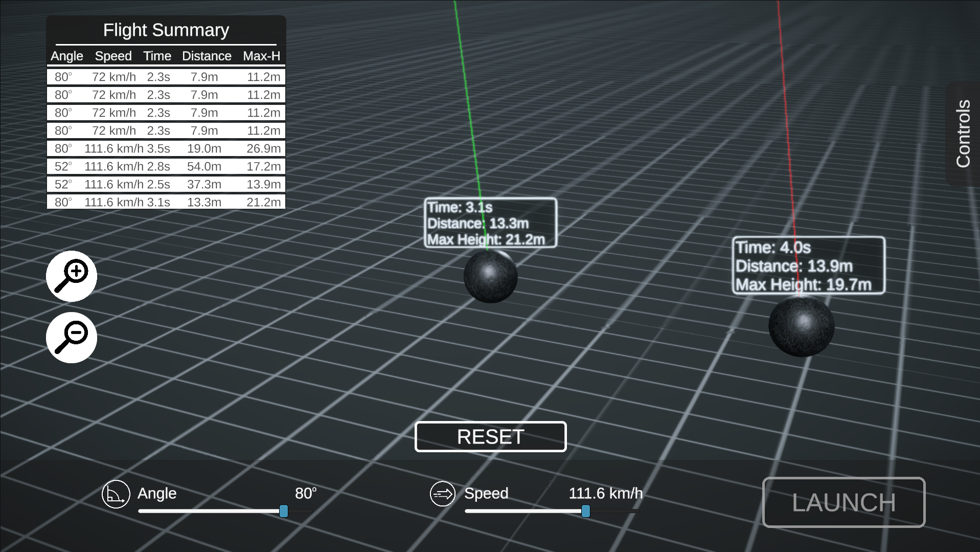Click the 54.0m distance cell
Image resolution: width=980 pixels, height=552 pixels.
(204, 166)
